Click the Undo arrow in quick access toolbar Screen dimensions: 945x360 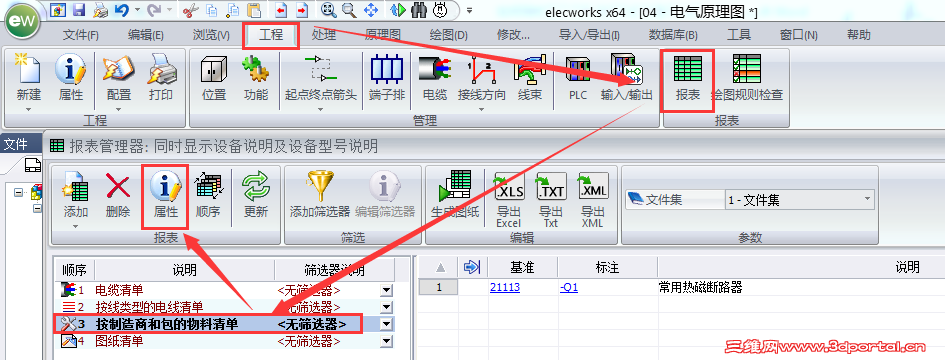(x=122, y=10)
